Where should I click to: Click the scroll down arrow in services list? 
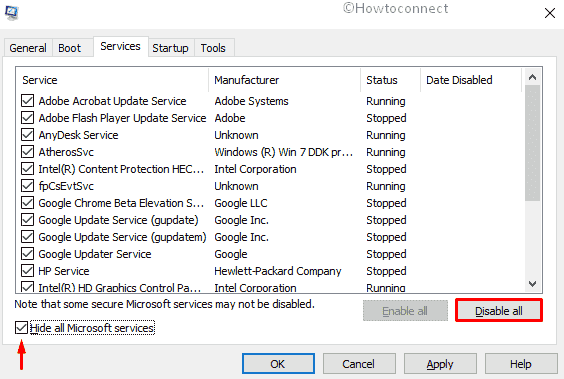point(532,284)
